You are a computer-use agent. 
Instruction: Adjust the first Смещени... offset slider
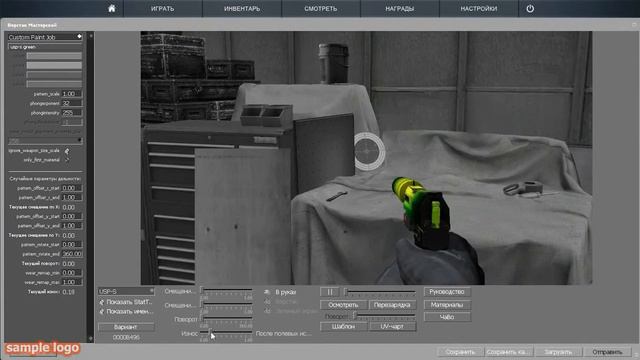[227, 290]
